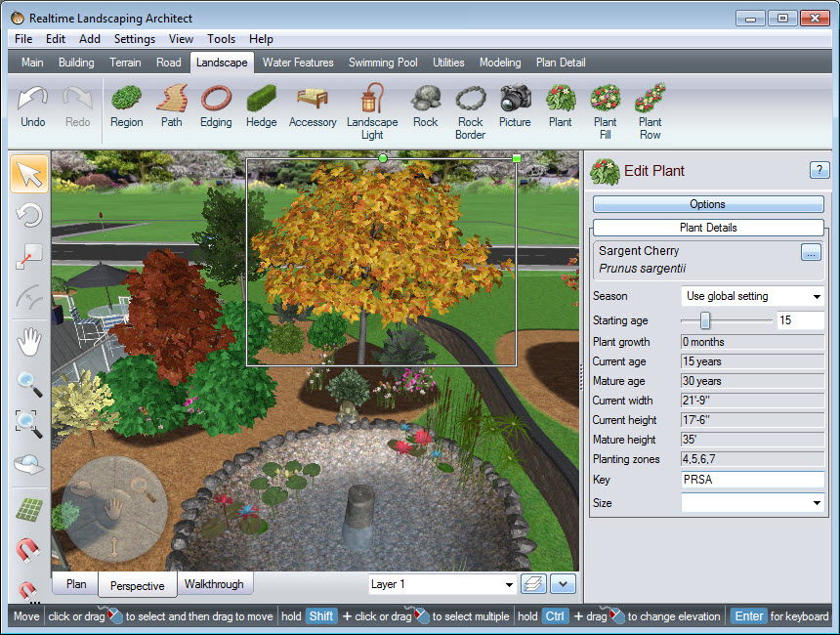
Task: Click the circular navigation compass overlay
Action: click(x=114, y=509)
